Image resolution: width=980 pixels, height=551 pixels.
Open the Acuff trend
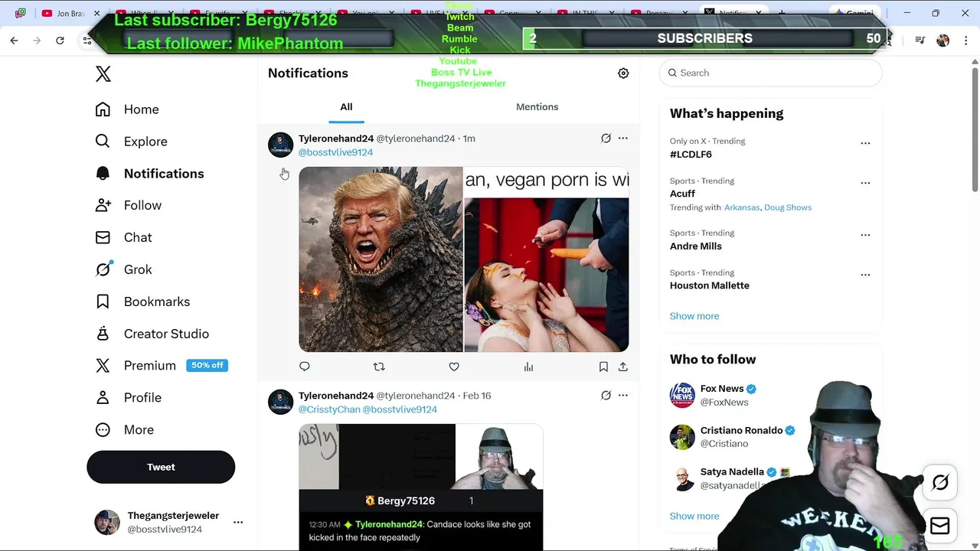[682, 194]
